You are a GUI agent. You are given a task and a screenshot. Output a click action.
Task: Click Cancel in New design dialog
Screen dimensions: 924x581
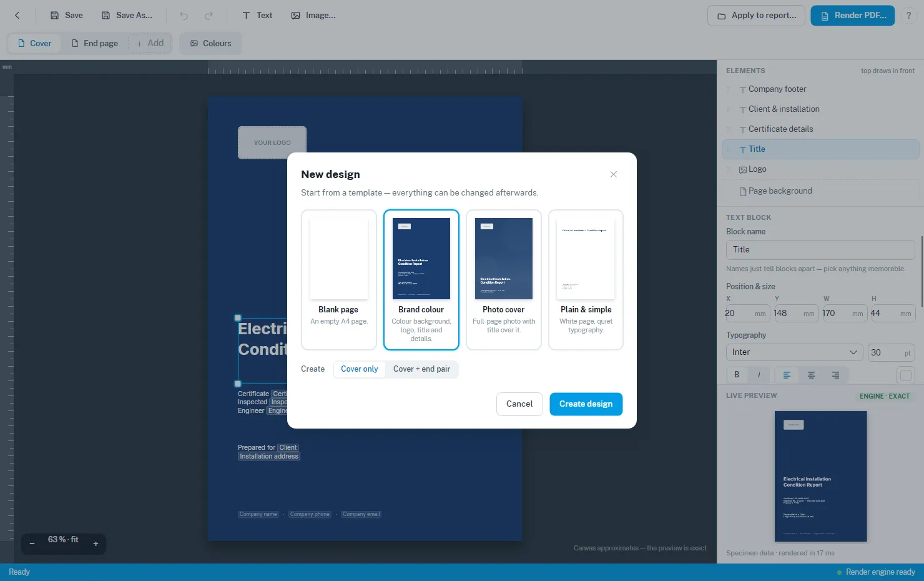tap(519, 404)
